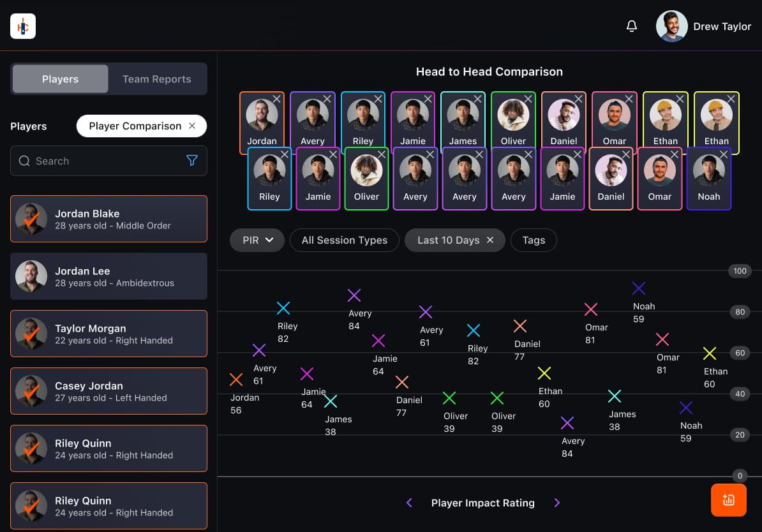The width and height of the screenshot is (762, 532).
Task: Click the left chevron beside Player Impact Rating
Action: [409, 503]
